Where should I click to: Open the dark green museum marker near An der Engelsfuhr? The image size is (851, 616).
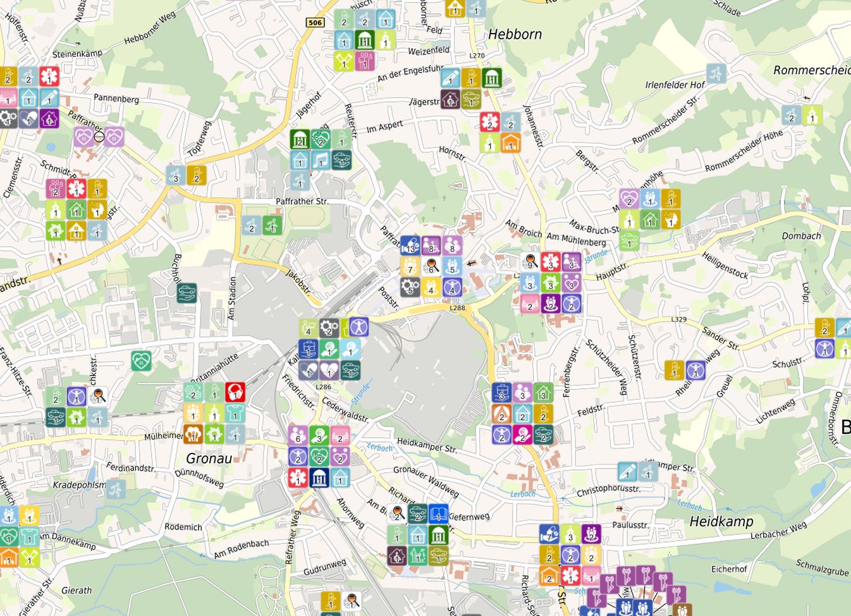(x=492, y=78)
